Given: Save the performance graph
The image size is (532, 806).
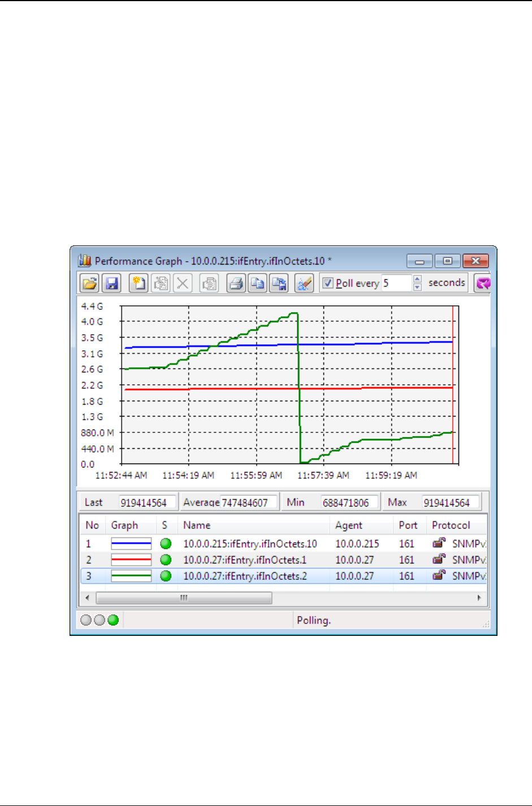Looking at the screenshot, I should (112, 283).
